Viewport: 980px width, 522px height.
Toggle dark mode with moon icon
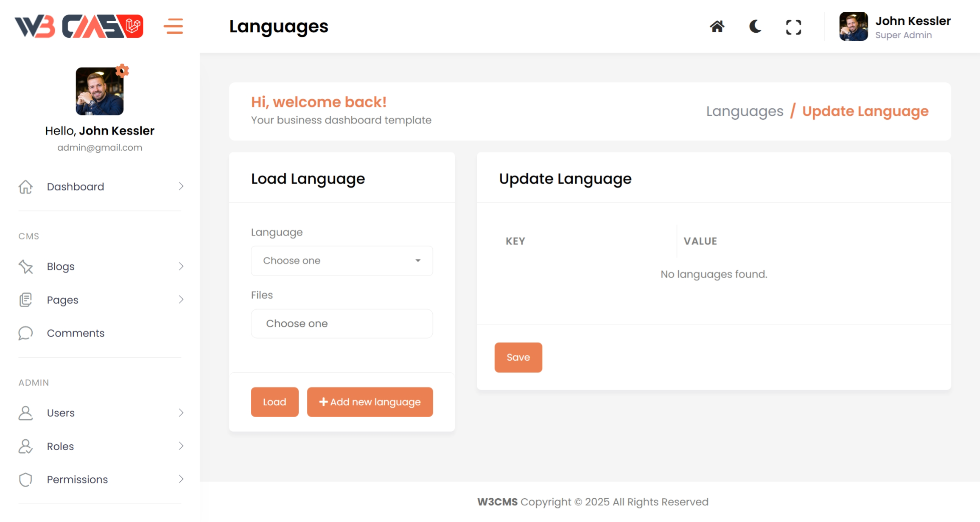(x=755, y=27)
